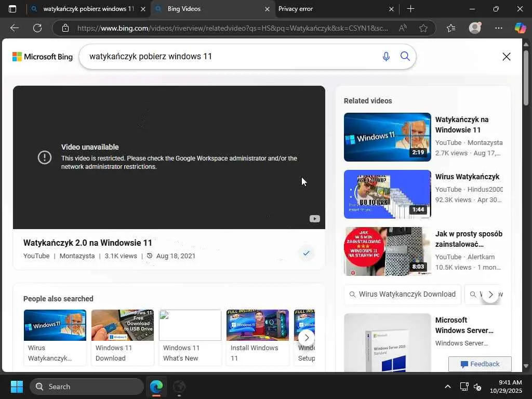Click the page vertical scrollbar thumb
This screenshot has width=532, height=399.
pos(526,78)
